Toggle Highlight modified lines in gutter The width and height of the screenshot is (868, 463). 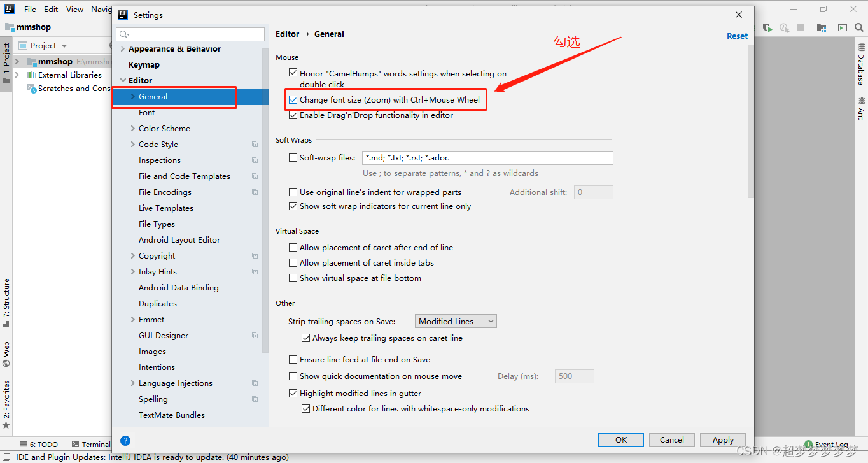pos(293,394)
